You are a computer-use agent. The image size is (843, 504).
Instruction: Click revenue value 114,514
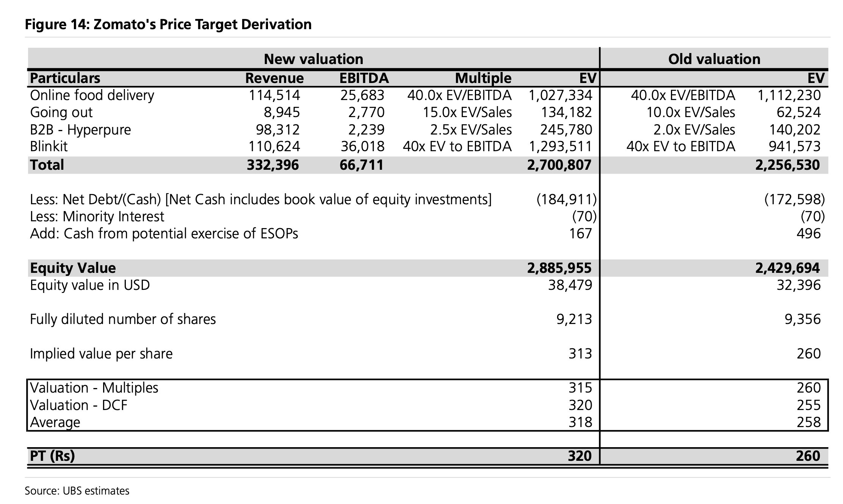274,95
